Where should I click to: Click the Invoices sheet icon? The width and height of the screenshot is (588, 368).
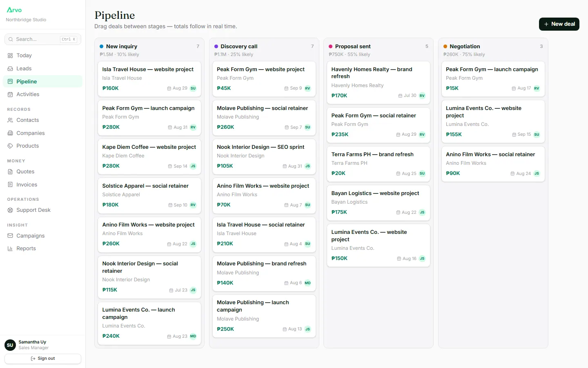coord(10,185)
